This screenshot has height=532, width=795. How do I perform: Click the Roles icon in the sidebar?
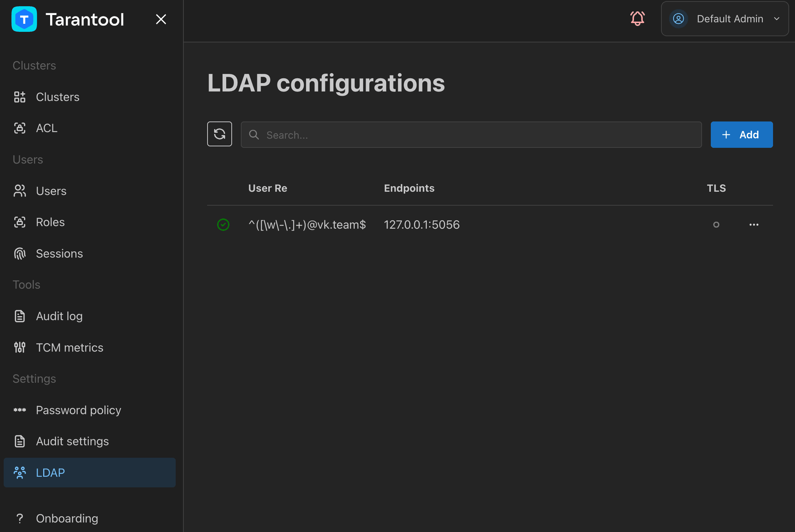(20, 222)
